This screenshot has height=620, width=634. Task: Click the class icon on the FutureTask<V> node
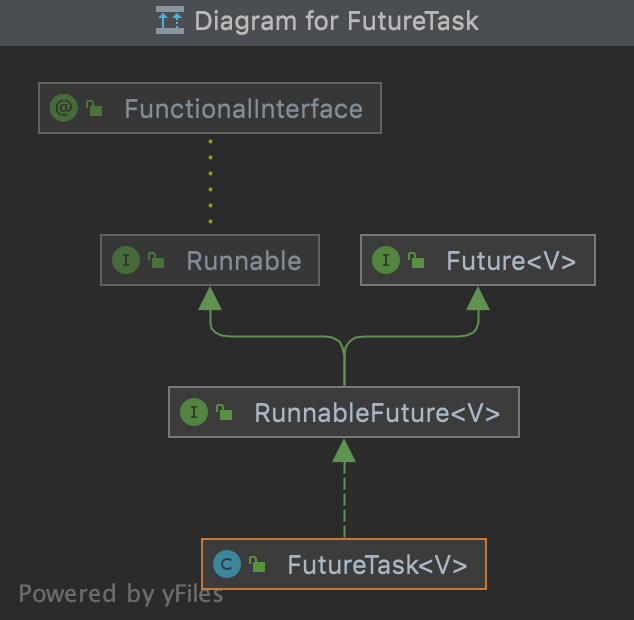[x=227, y=564]
